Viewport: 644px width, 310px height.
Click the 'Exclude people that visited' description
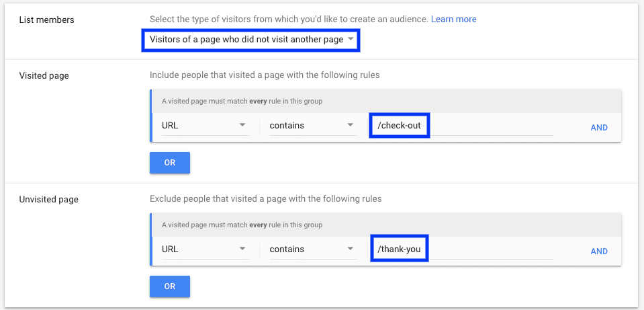point(265,199)
